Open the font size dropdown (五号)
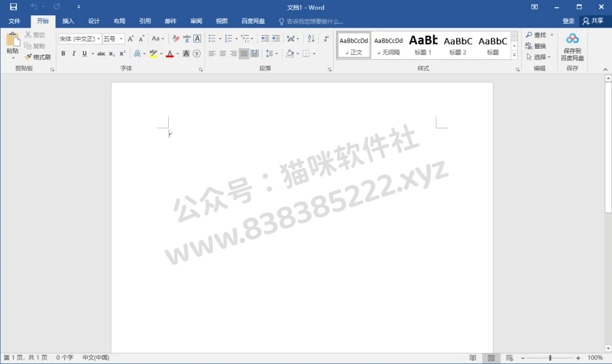This screenshot has width=612, height=364. coord(121,38)
